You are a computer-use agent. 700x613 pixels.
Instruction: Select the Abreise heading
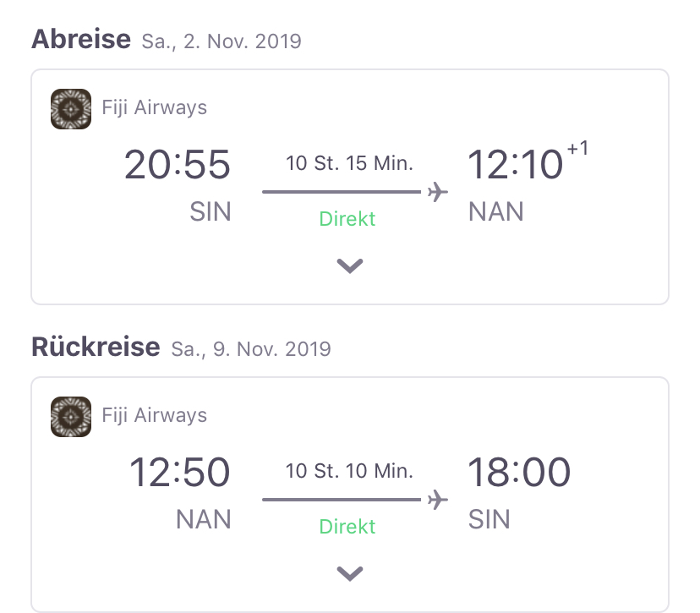[x=81, y=39]
